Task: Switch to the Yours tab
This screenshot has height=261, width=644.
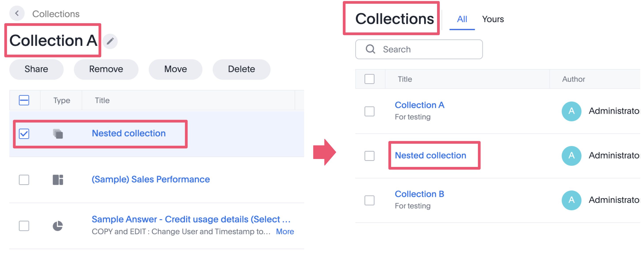Action: tap(492, 19)
